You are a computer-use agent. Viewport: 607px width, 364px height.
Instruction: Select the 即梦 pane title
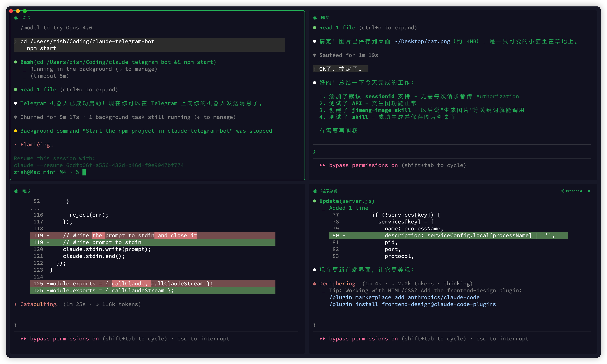325,18
